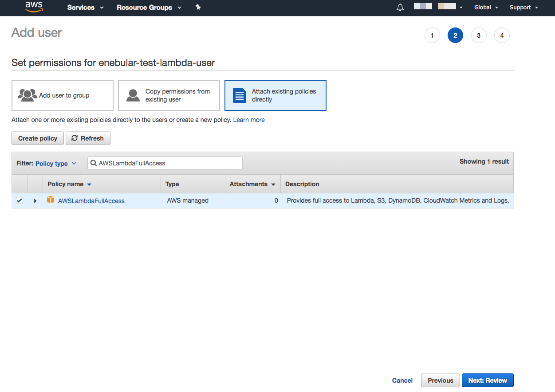Image resolution: width=555 pixels, height=392 pixels.
Task: Open the notifications bell
Action: [400, 8]
